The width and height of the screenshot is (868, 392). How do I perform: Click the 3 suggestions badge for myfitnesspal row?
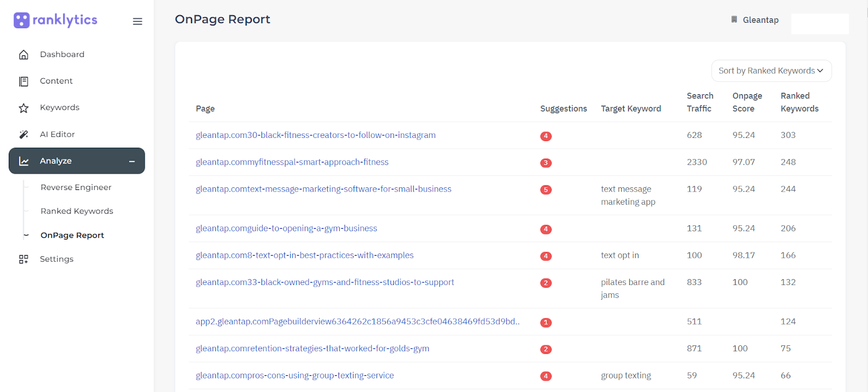(546, 163)
